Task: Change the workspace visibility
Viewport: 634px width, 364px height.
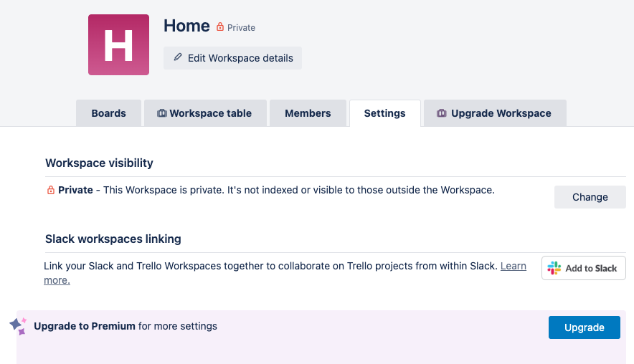Action: [x=590, y=197]
